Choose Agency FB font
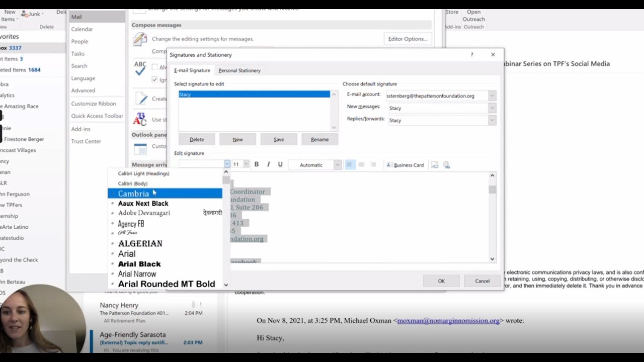This screenshot has width=644, height=362. click(165, 224)
